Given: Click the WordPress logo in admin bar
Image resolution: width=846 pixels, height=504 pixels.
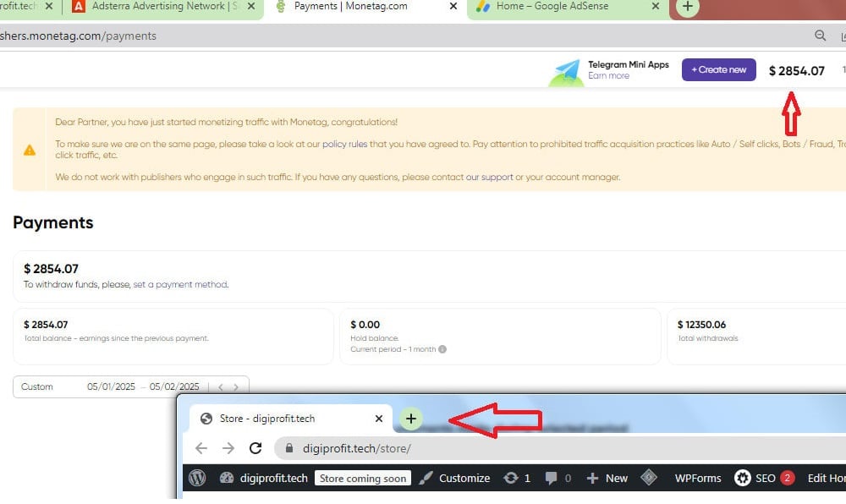Looking at the screenshot, I should 197,478.
